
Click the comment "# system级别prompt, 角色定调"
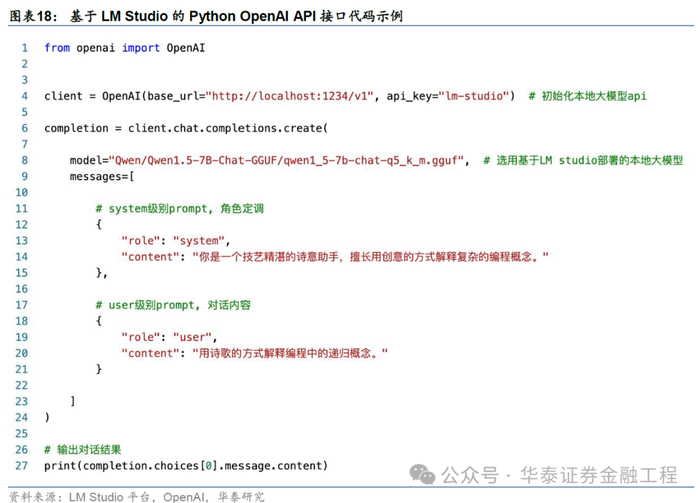pyautogui.click(x=180, y=208)
